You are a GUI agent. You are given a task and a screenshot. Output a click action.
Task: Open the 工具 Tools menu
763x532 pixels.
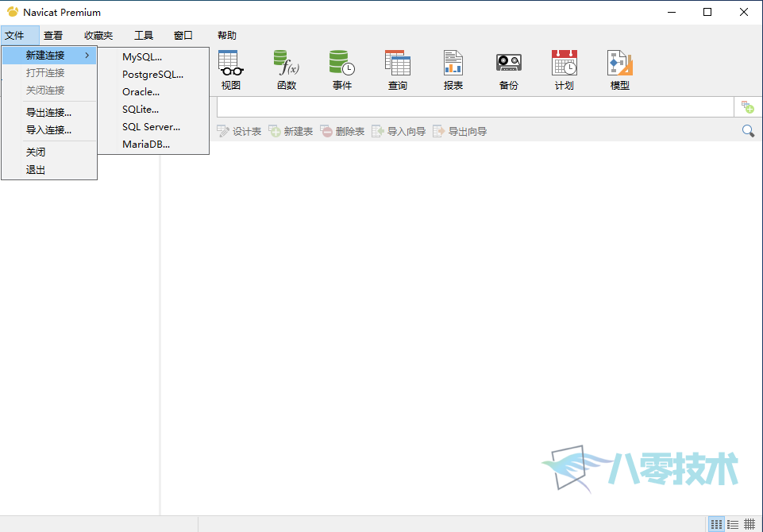(144, 36)
